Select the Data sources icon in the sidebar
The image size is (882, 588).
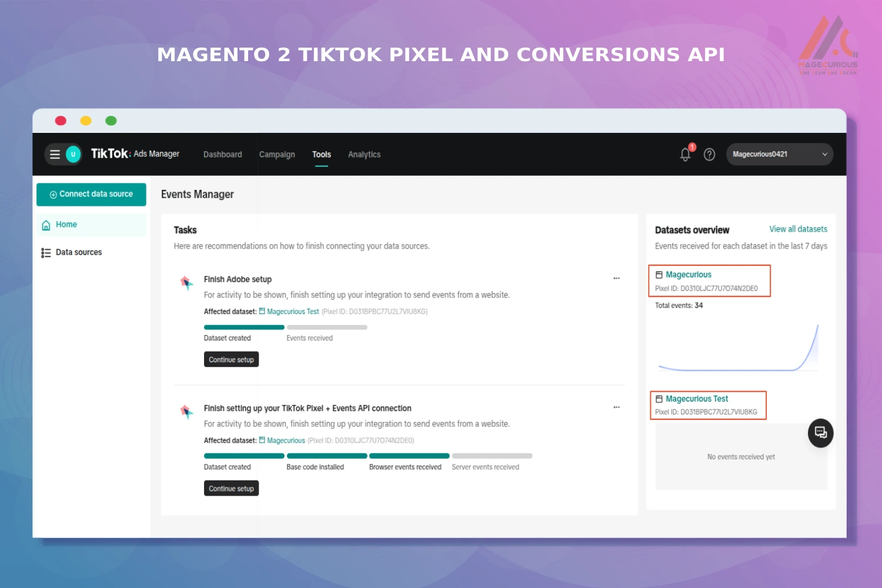point(46,252)
